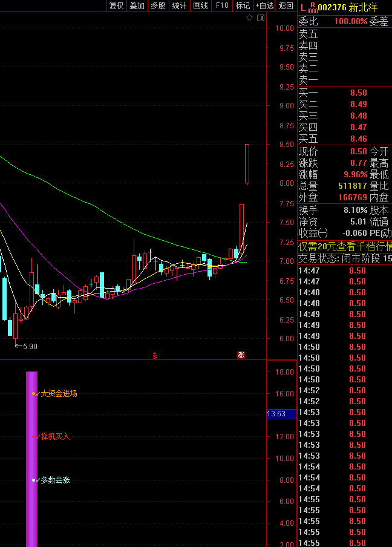
Task: Click 买一 bid price 8.50
Action: pyautogui.click(x=359, y=93)
